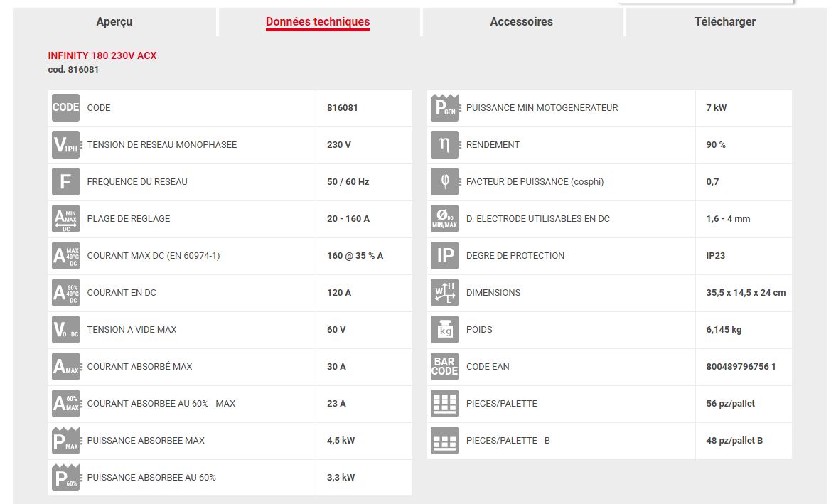Click the single-phase voltage V1PH icon
This screenshot has width=831, height=504.
65,145
